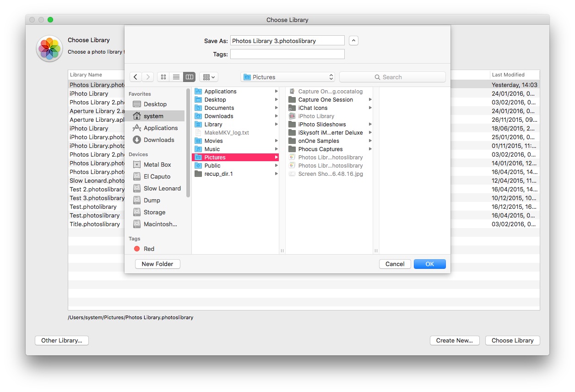
Task: Activate column view mode
Action: click(x=189, y=76)
